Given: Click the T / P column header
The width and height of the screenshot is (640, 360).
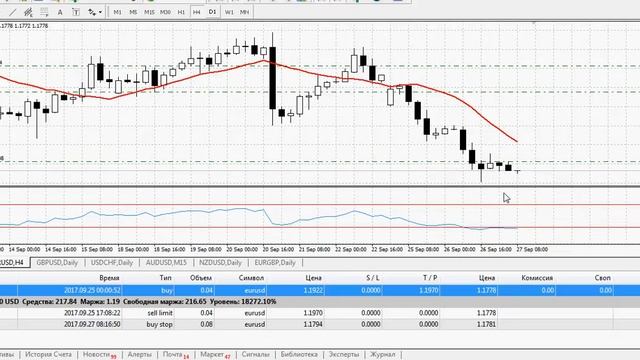Looking at the screenshot, I should point(430,278).
